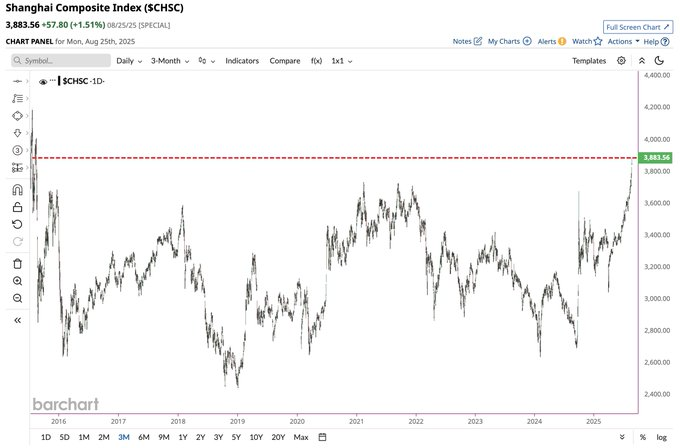Viewport: 680px width, 448px height.
Task: Select the 10Y time range
Action: pos(256,437)
